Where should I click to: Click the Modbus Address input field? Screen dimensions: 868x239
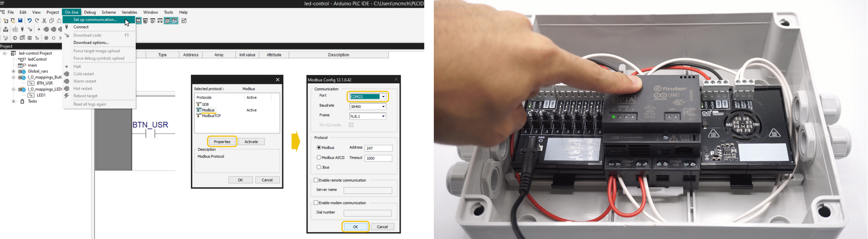(x=378, y=148)
